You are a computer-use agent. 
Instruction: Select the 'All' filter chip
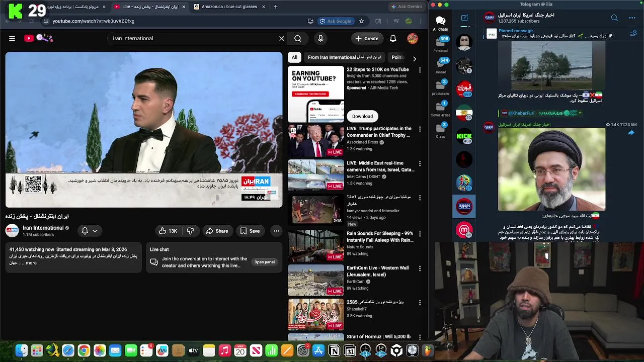pyautogui.click(x=294, y=57)
